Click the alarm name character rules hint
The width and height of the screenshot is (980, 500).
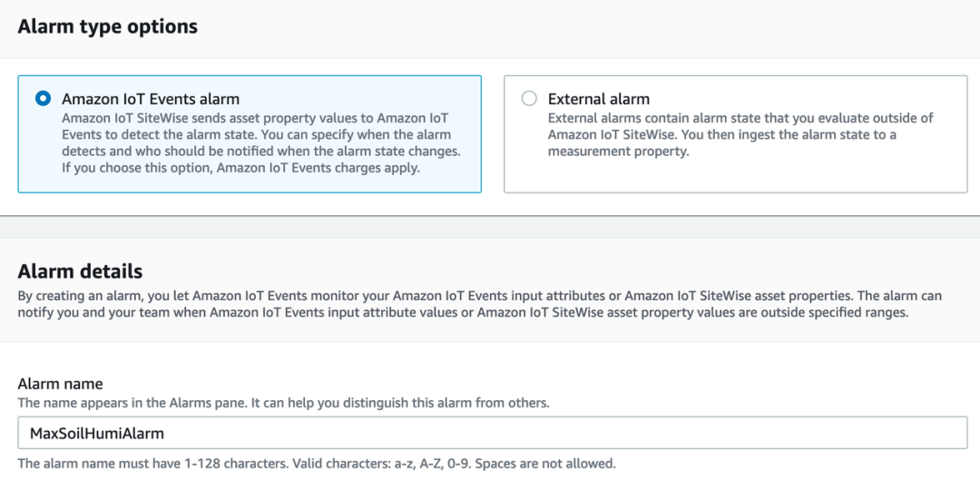pos(317,464)
